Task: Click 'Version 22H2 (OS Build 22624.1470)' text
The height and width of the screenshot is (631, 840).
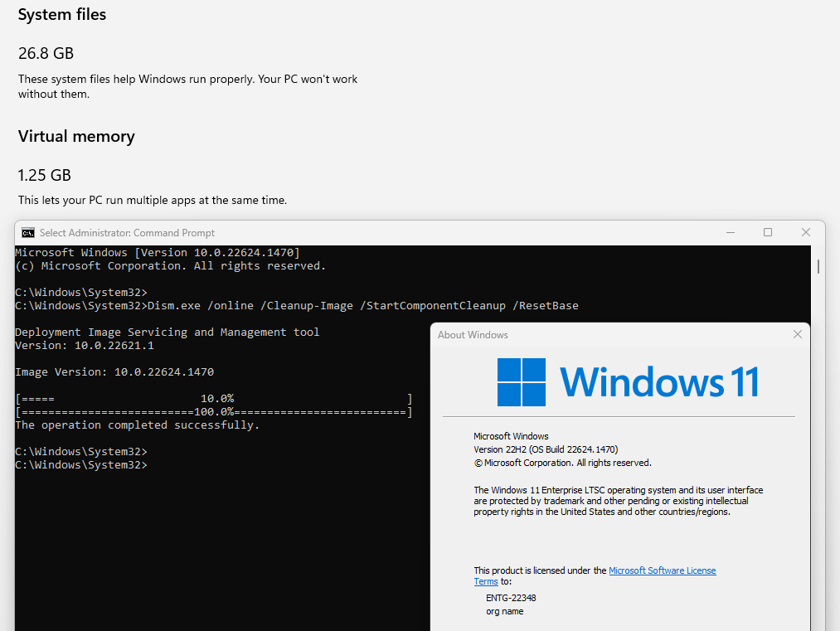Action: tap(546, 449)
